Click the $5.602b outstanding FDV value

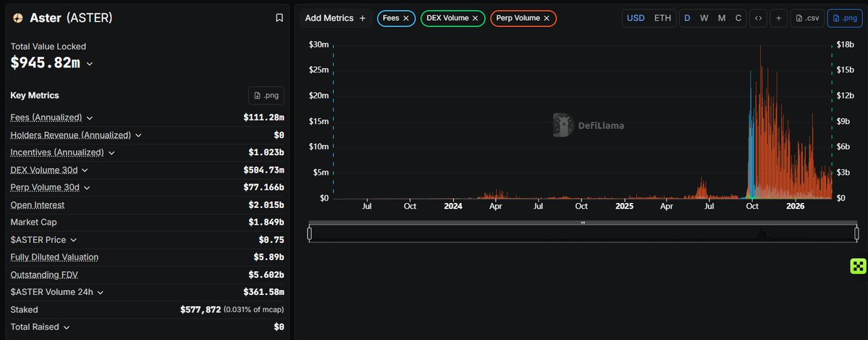(x=266, y=275)
